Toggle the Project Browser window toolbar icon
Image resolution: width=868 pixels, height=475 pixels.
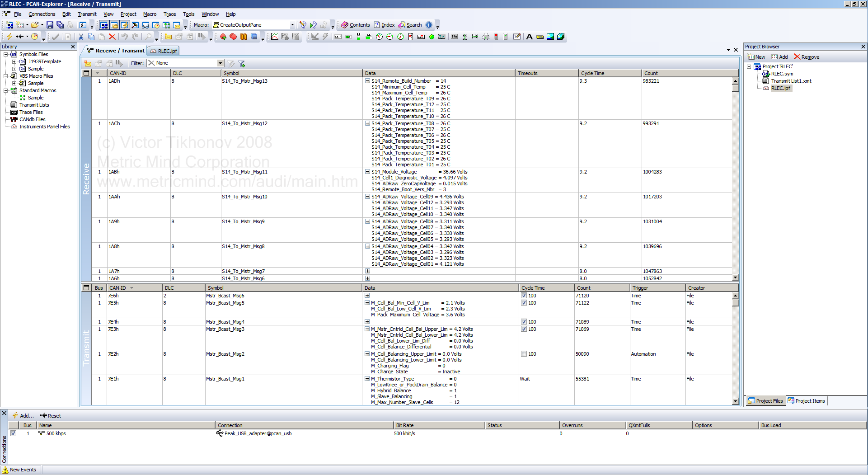[x=104, y=25]
